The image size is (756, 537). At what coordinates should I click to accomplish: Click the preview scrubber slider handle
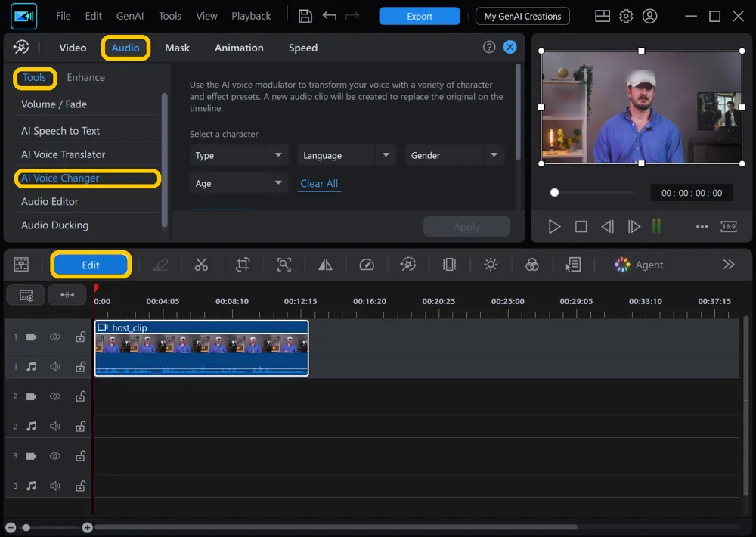[554, 193]
